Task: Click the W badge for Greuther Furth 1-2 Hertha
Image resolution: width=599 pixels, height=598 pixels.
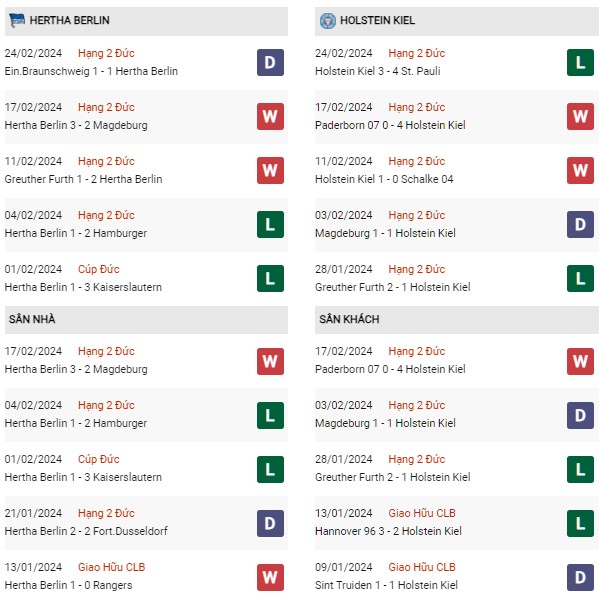Action: 270,170
